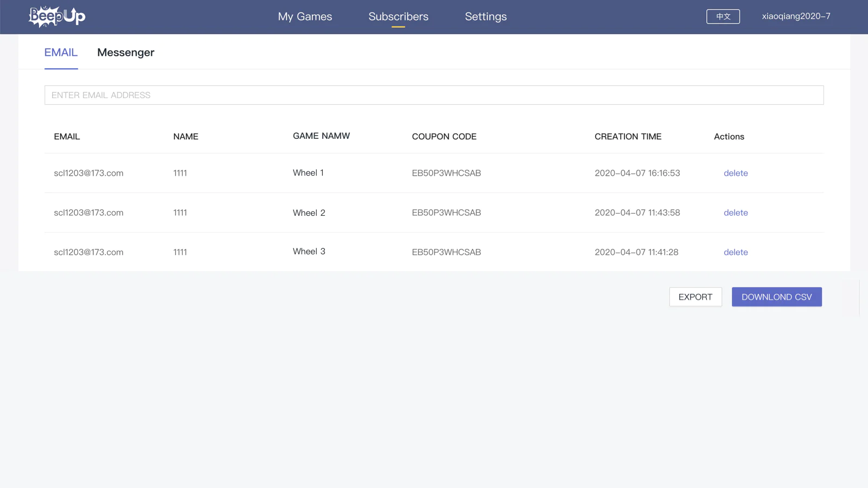Screen dimensions: 868x488
Task: Delete the Wheel 2 subscriber row
Action: click(x=736, y=213)
